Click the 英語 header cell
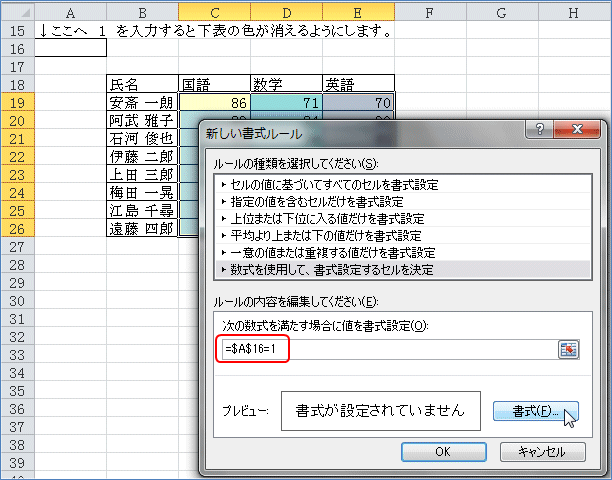The image size is (612, 480). (x=358, y=84)
